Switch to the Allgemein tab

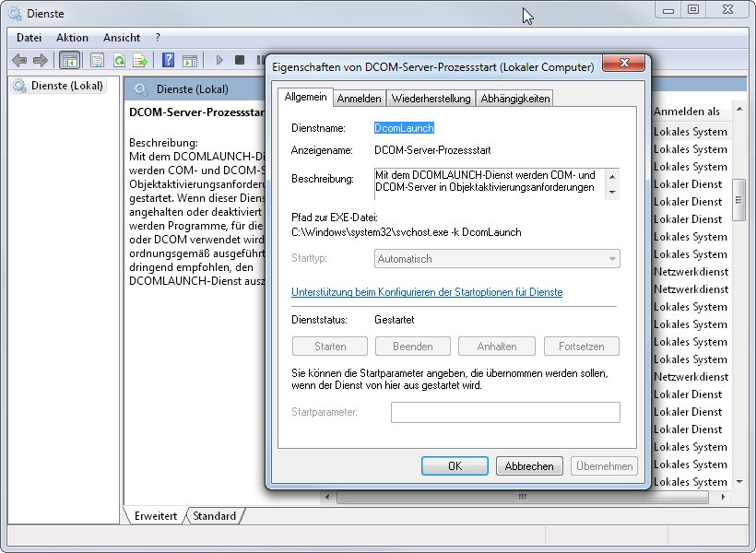coord(306,97)
